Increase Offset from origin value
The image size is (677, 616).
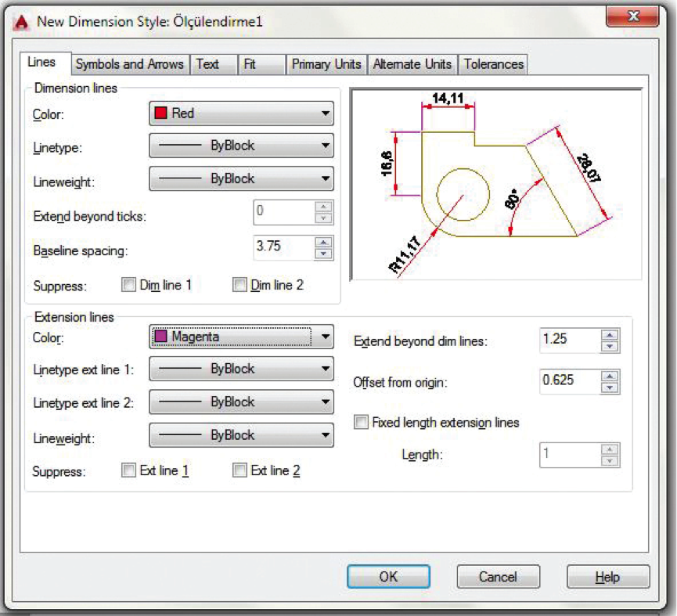coord(610,376)
